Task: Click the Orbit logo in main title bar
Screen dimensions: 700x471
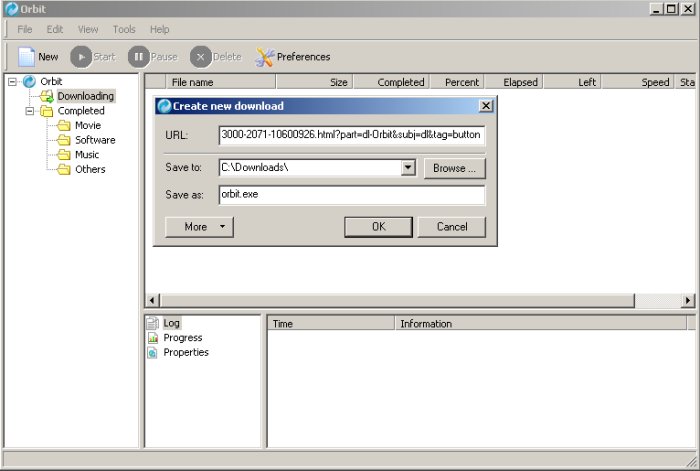Action: [12, 8]
